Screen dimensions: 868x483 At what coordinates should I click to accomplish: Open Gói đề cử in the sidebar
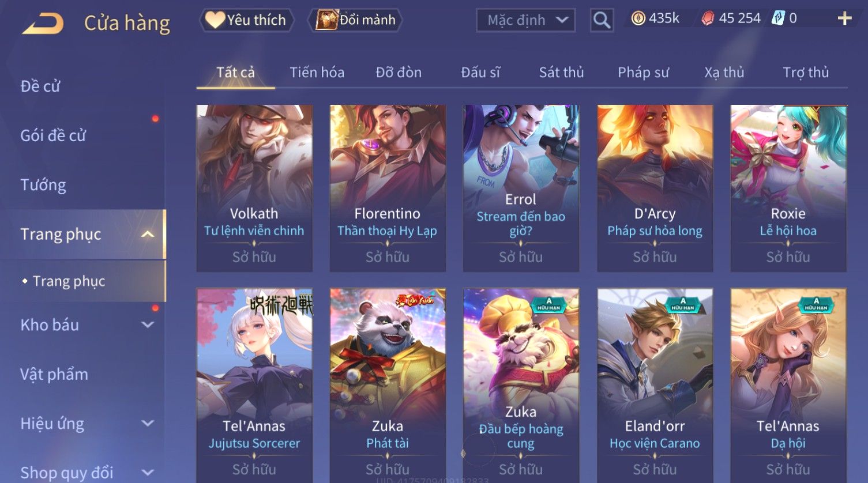tap(53, 135)
